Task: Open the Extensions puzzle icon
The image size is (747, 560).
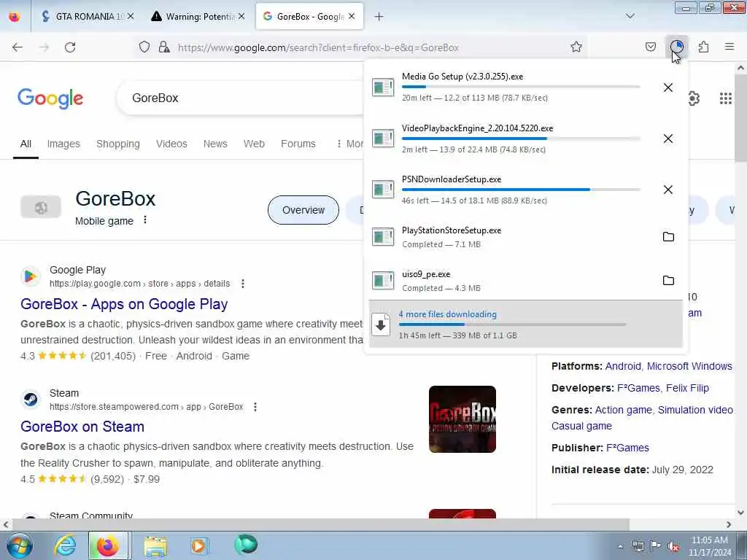Action: 703,47
